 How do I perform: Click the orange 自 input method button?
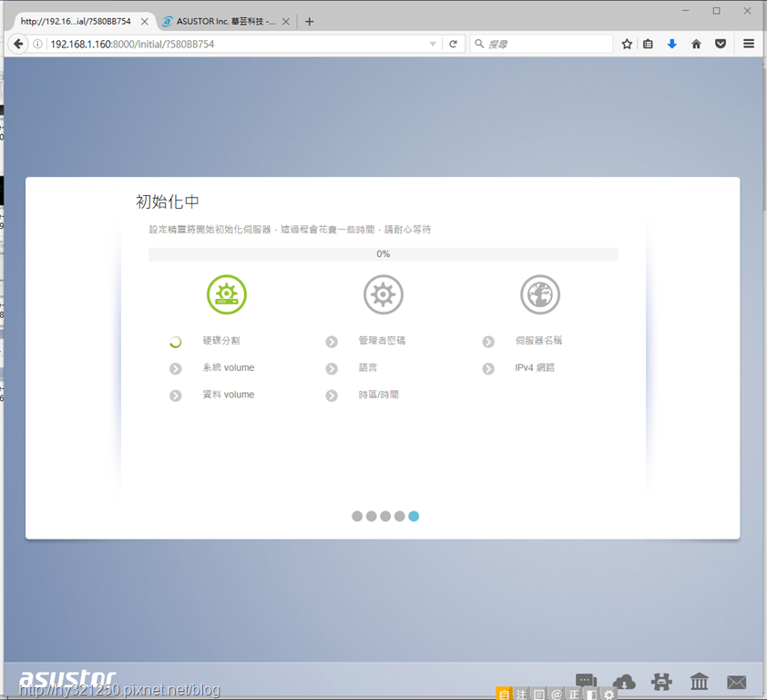coord(504,694)
